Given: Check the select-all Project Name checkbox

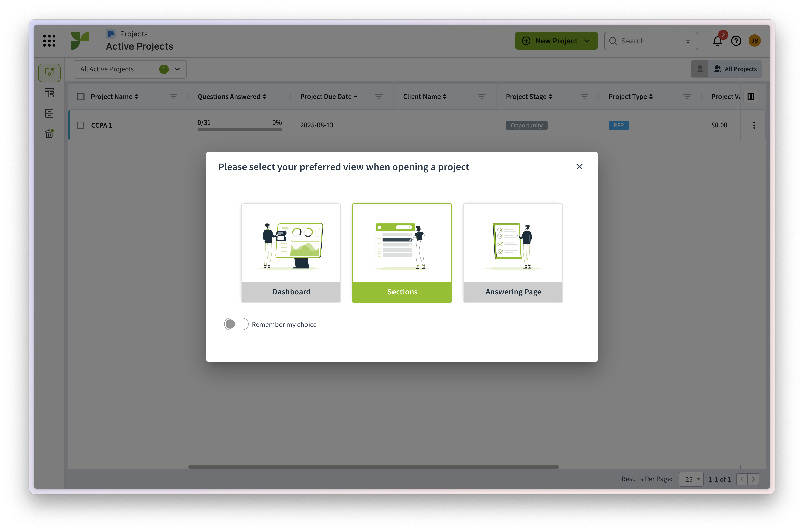Looking at the screenshot, I should point(80,97).
